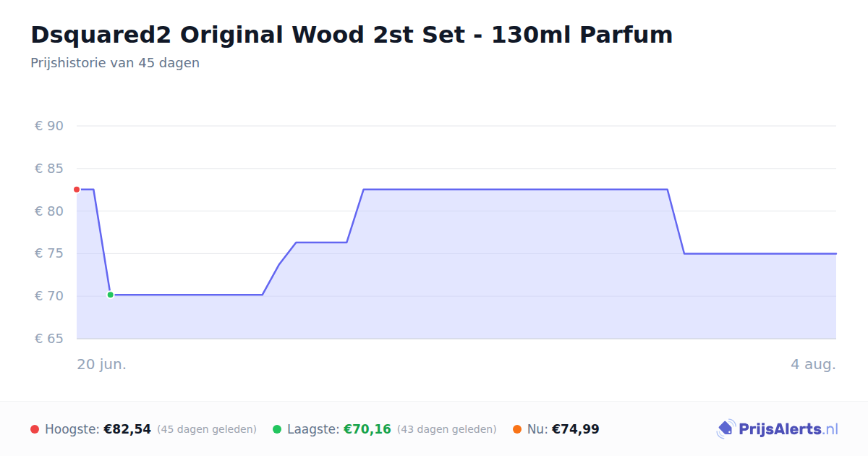Open the PrijsAlerts.nl brand link

[778, 429]
